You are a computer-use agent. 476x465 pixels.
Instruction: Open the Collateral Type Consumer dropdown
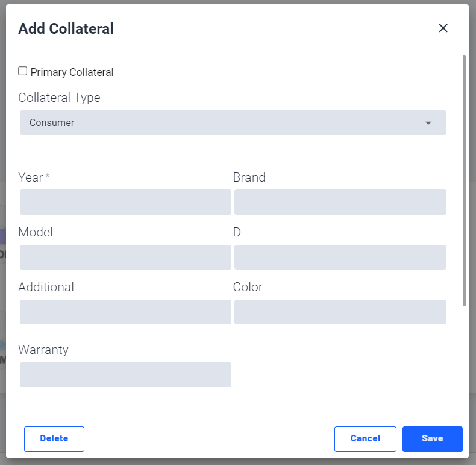(233, 122)
